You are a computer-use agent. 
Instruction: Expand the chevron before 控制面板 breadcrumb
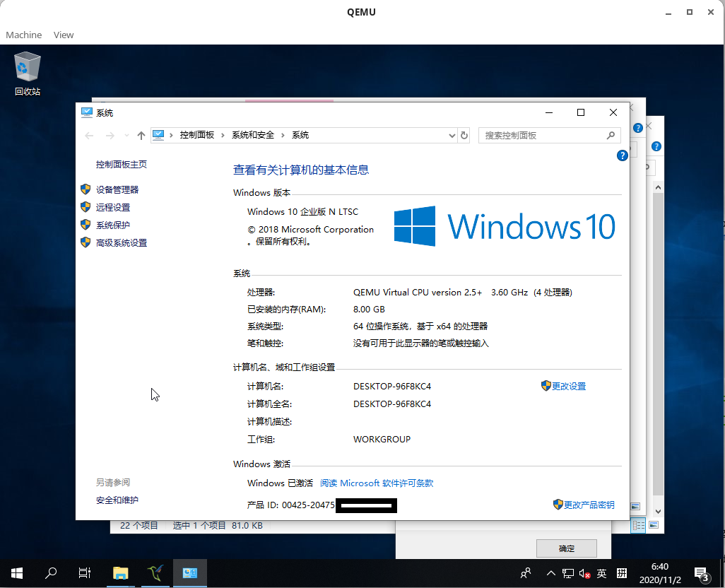coord(171,135)
